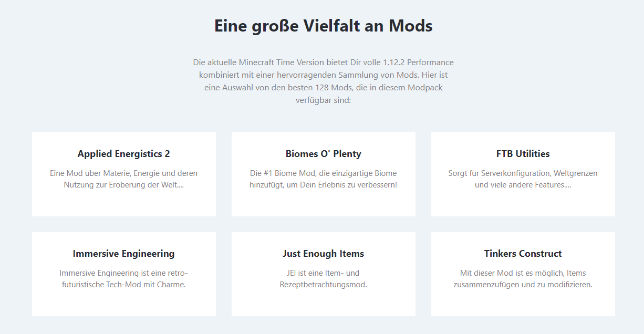
Task: Open the Immersive Engineering mod title
Action: pyautogui.click(x=123, y=254)
